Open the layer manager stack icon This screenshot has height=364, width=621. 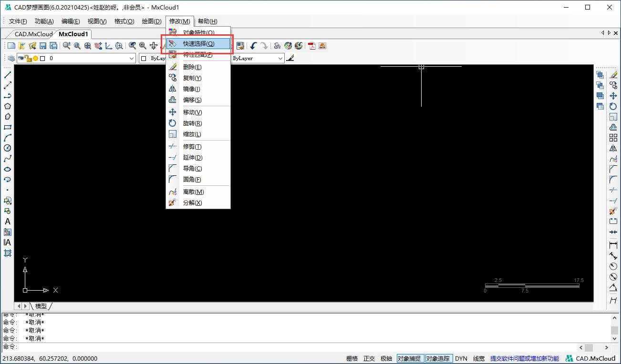11,58
